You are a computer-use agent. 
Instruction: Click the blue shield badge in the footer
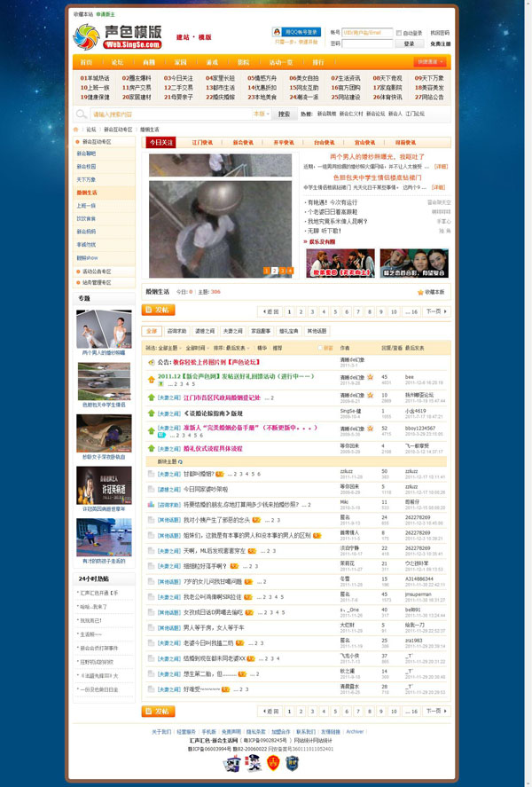[x=293, y=763]
